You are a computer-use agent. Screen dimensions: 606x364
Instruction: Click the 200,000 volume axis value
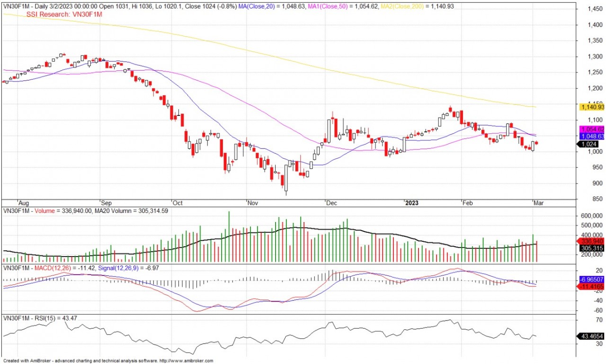point(592,255)
